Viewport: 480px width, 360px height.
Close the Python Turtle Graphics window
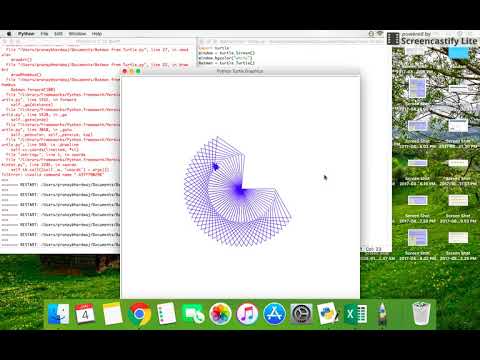pos(125,71)
